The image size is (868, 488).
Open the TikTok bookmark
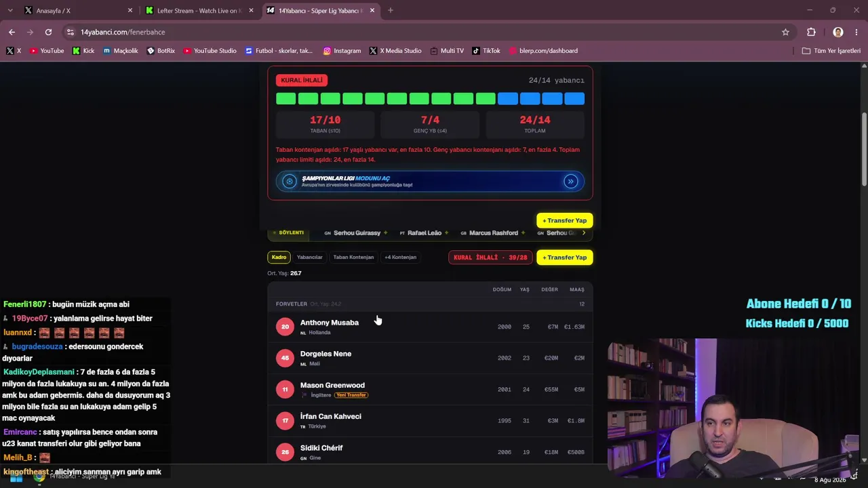point(486,51)
